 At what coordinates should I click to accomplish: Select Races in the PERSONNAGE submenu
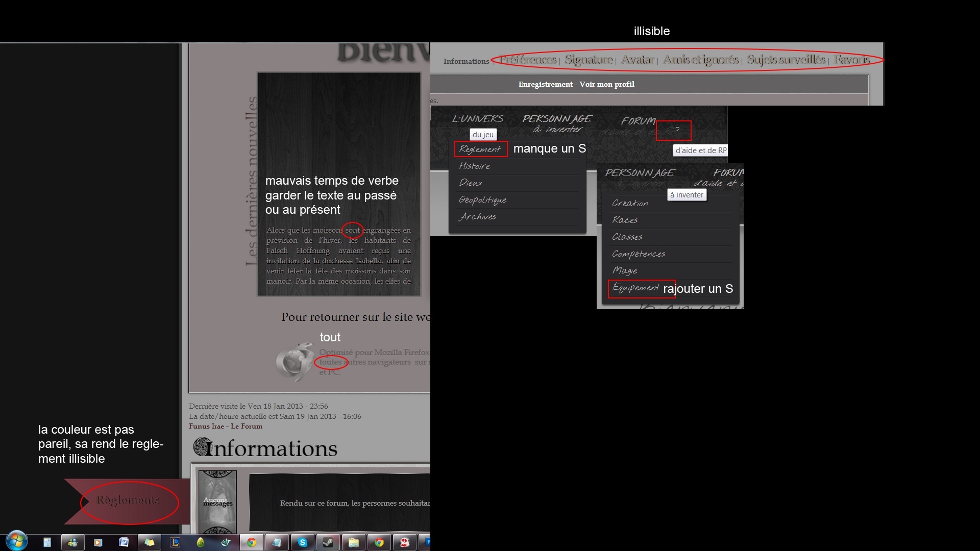click(625, 220)
